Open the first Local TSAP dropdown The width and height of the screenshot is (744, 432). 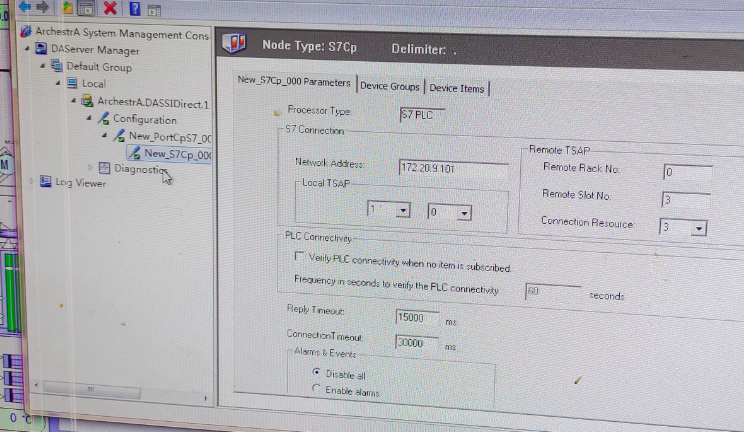(x=402, y=211)
